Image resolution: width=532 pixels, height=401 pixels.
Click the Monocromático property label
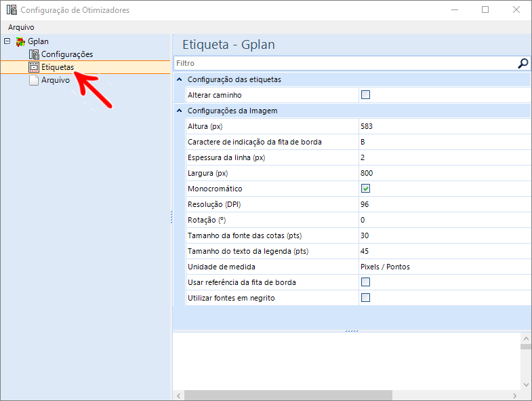point(215,189)
